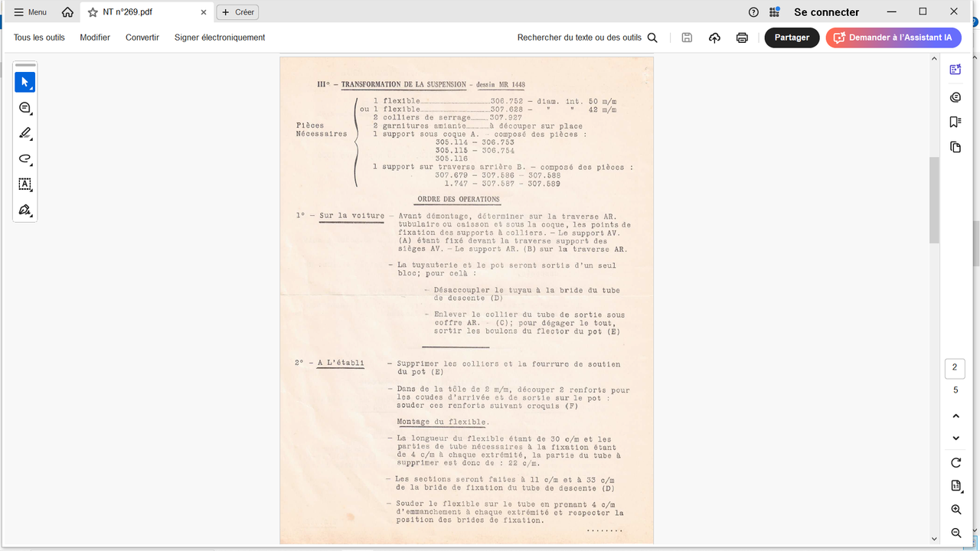Click Rechercher du texte ou des outils
Screen dimensions: 980x551
587,37
